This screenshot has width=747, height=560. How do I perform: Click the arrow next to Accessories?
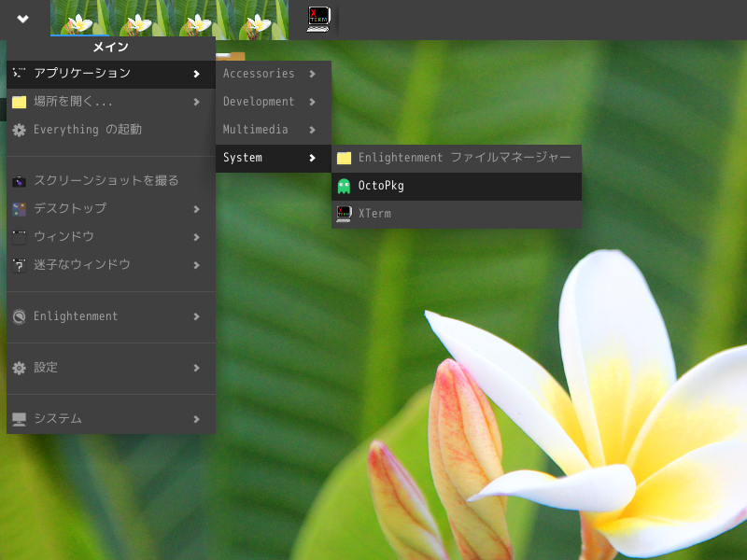coord(312,74)
